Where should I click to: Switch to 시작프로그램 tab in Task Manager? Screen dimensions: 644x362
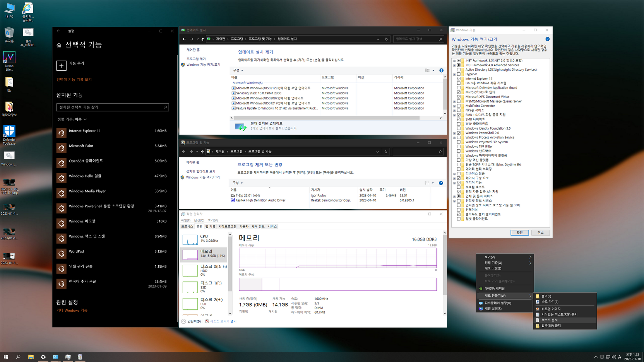pyautogui.click(x=227, y=227)
